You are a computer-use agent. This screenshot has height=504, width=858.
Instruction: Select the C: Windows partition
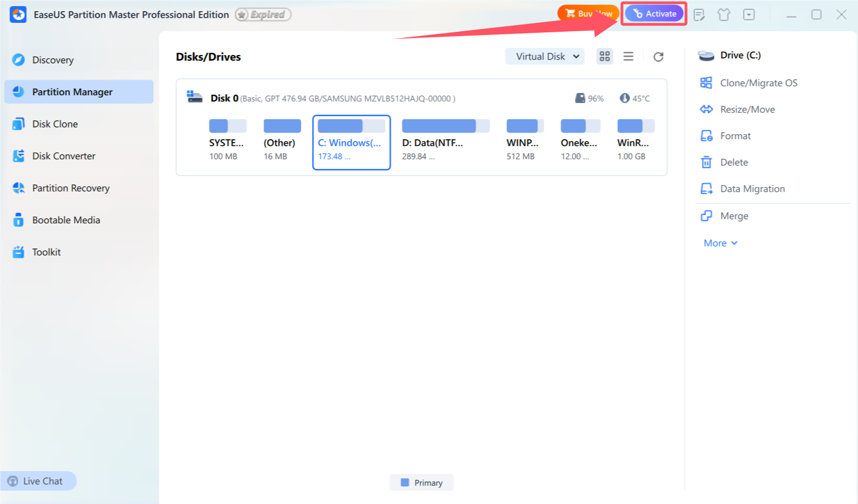pyautogui.click(x=352, y=142)
